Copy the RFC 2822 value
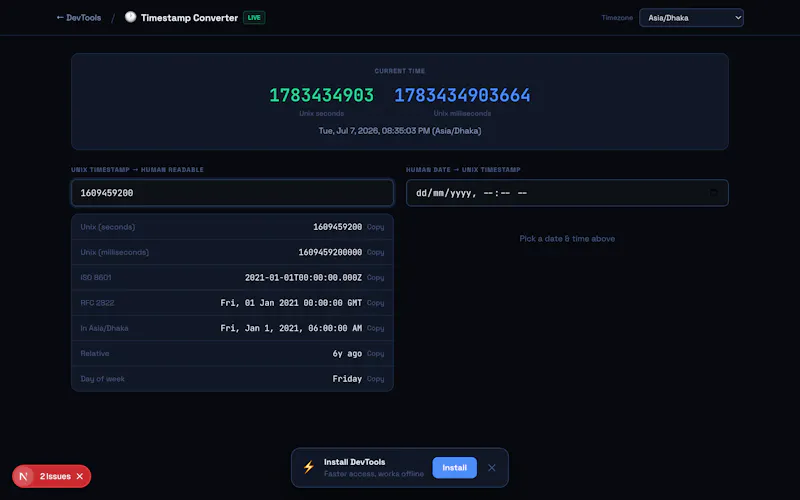Screen dimensions: 800x500 point(376,303)
